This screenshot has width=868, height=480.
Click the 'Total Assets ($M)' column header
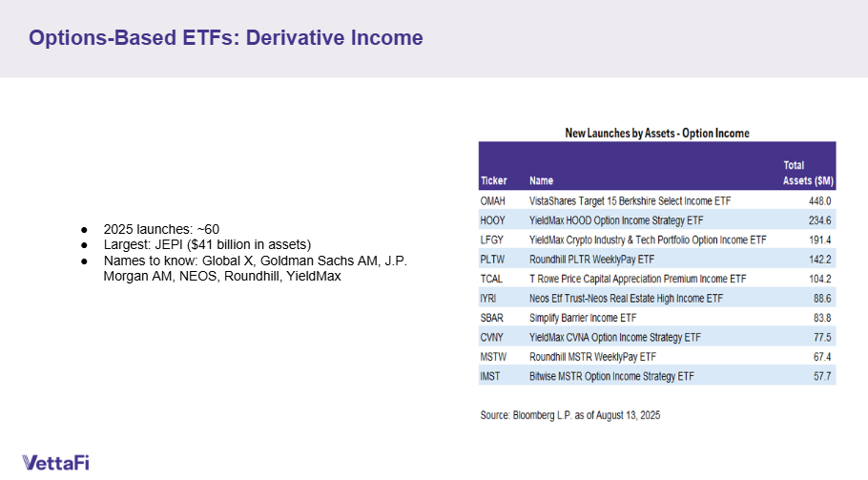pyautogui.click(x=808, y=173)
